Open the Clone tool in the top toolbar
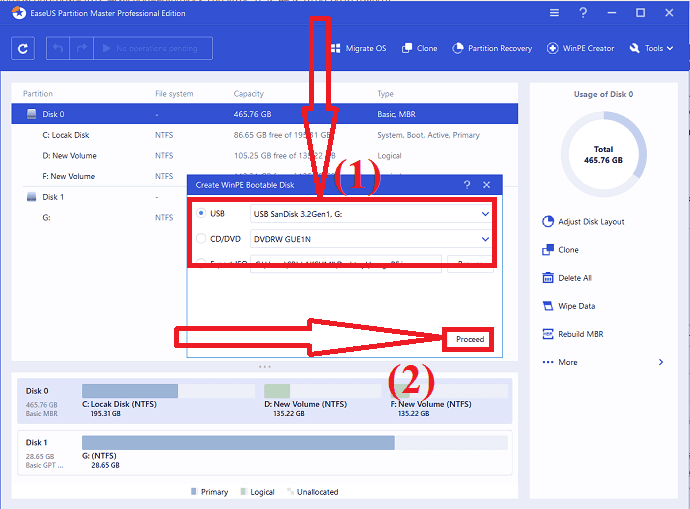 point(420,48)
